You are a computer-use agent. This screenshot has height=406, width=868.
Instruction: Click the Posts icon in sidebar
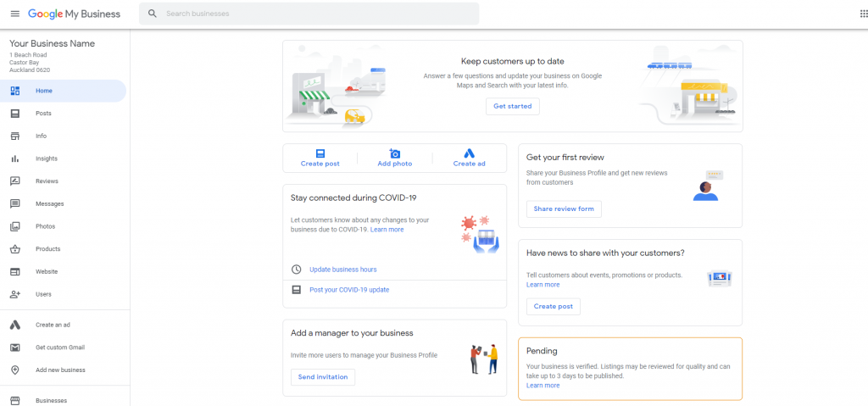pyautogui.click(x=15, y=114)
